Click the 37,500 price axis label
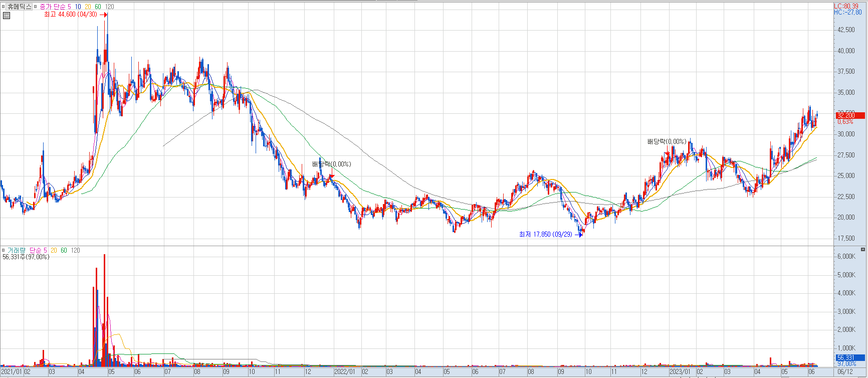The image size is (868, 378). [x=846, y=71]
